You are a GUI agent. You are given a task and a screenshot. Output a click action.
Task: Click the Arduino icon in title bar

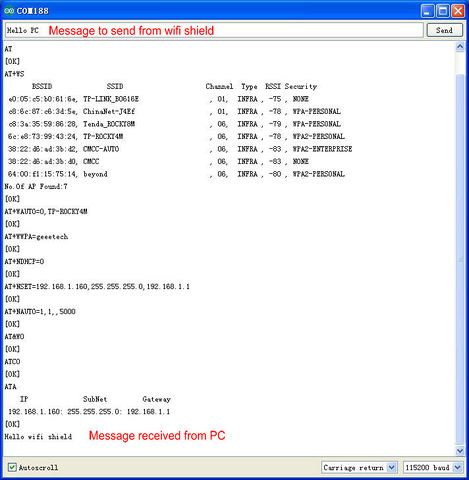coord(9,11)
